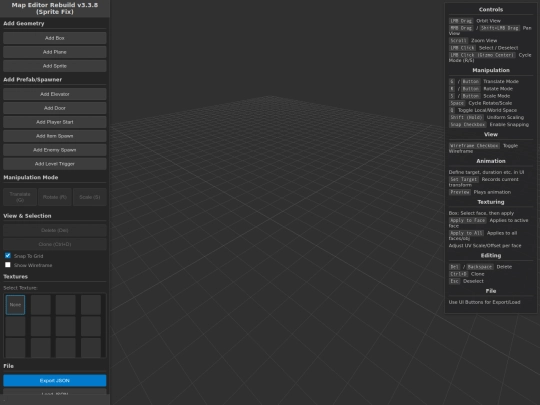The height and width of the screenshot is (405, 540).
Task: Uncheck the Snap To Grid checkbox
Action: coord(8,256)
